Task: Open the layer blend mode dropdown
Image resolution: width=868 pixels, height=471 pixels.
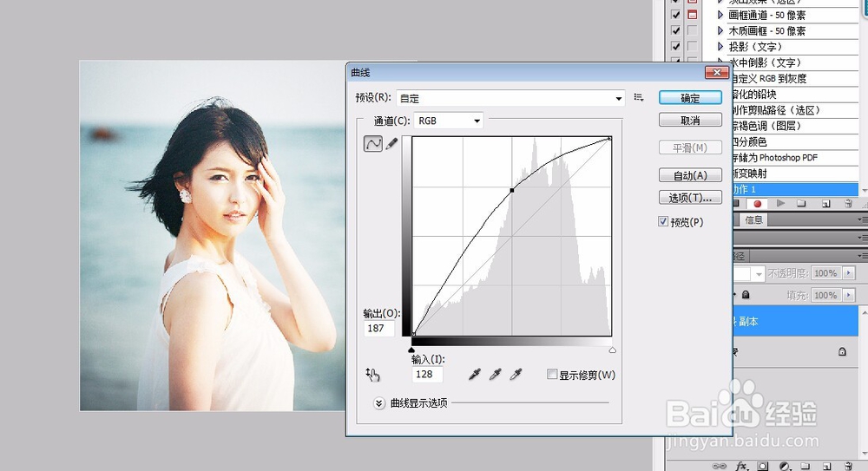Action: click(759, 273)
